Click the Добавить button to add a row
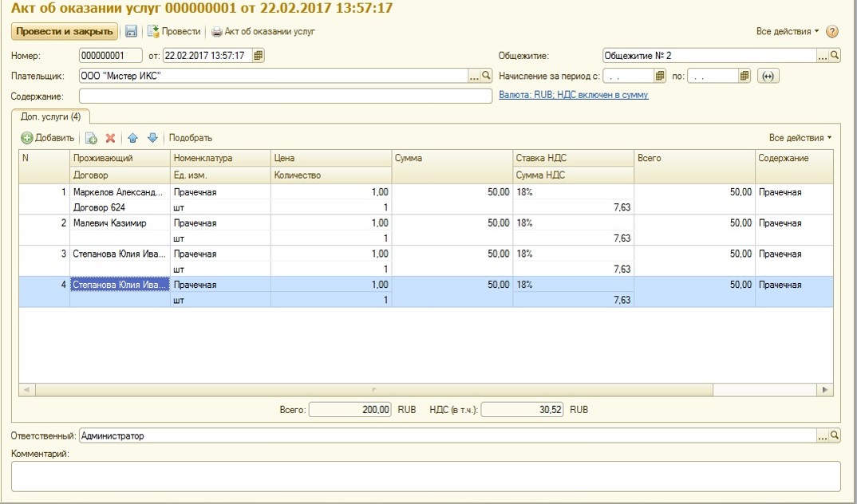 pyautogui.click(x=47, y=138)
